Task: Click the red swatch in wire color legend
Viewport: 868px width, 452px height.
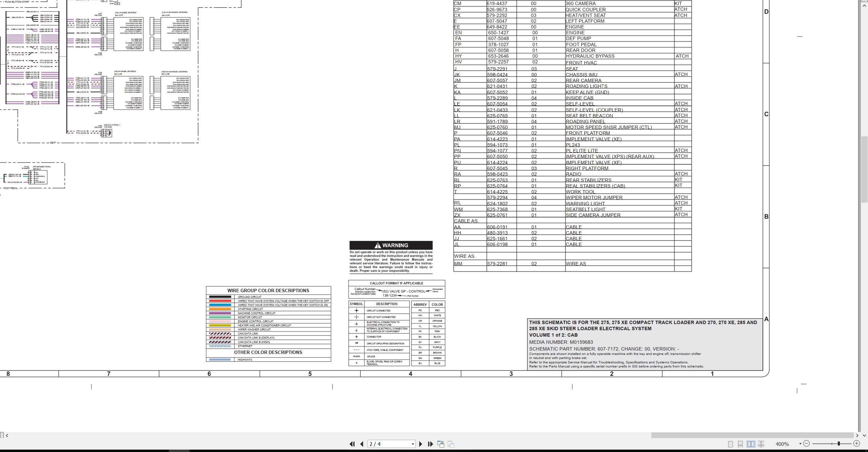Action: (x=220, y=301)
